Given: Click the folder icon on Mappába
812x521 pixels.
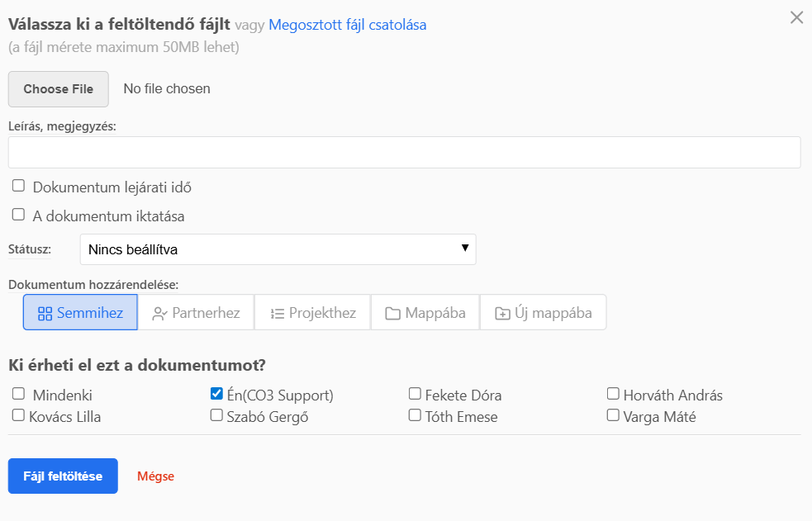Looking at the screenshot, I should [x=392, y=314].
